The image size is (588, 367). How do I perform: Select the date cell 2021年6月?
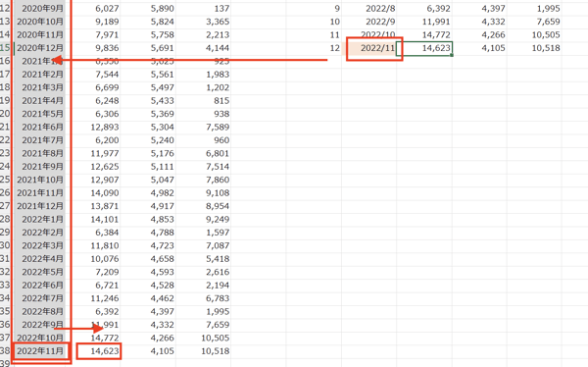click(40, 127)
